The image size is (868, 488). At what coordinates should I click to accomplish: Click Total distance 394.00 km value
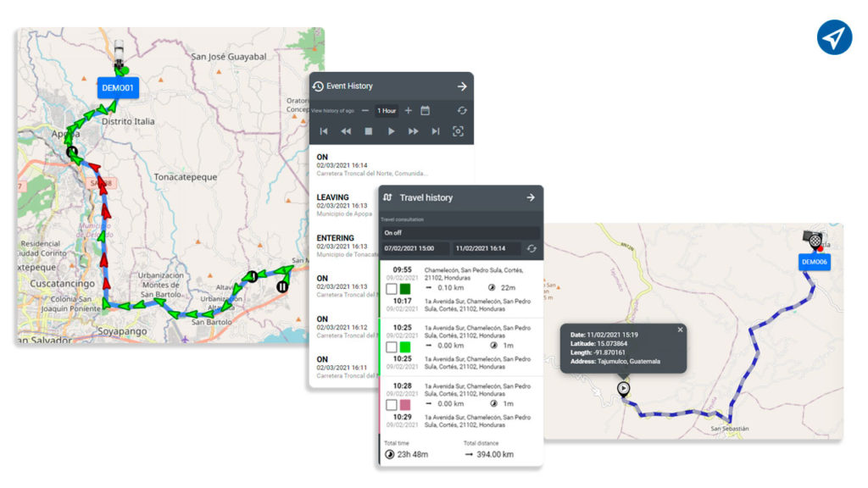[495, 454]
